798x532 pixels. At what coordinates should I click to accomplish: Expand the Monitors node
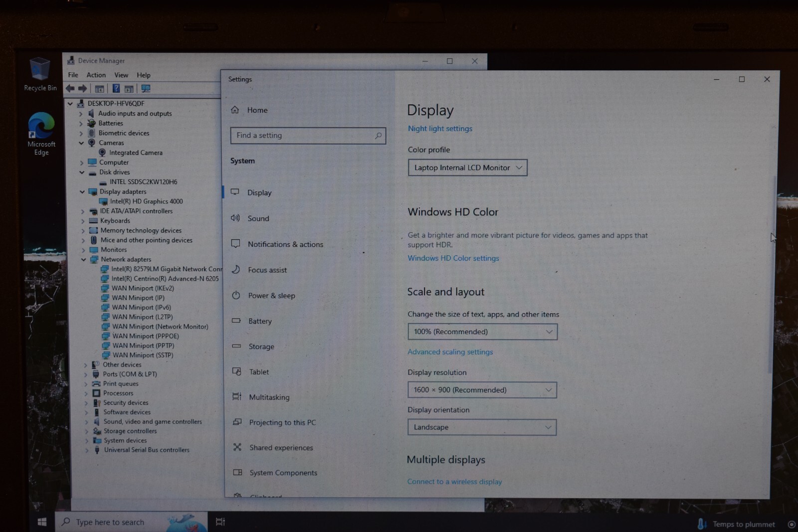(83, 250)
